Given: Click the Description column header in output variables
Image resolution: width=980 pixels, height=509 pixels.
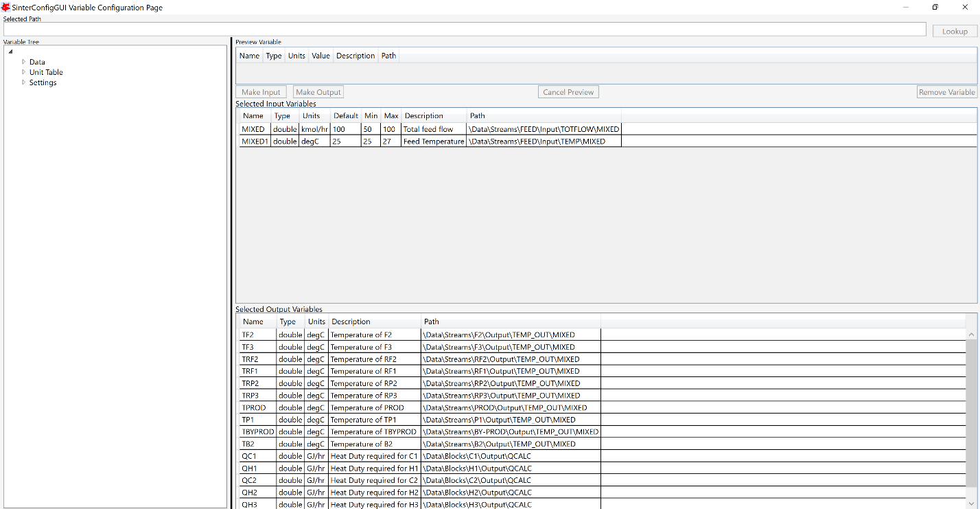Looking at the screenshot, I should 351,321.
